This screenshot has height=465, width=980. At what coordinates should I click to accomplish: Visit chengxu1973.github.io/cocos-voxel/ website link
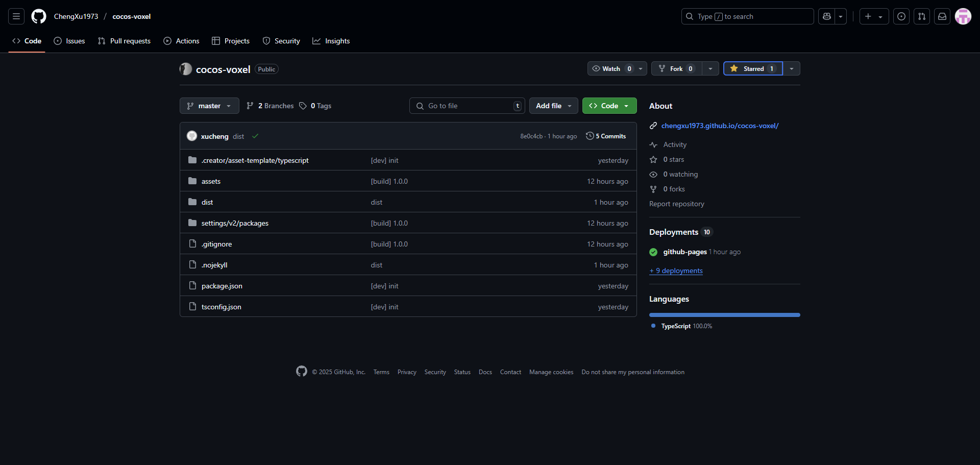pyautogui.click(x=720, y=126)
